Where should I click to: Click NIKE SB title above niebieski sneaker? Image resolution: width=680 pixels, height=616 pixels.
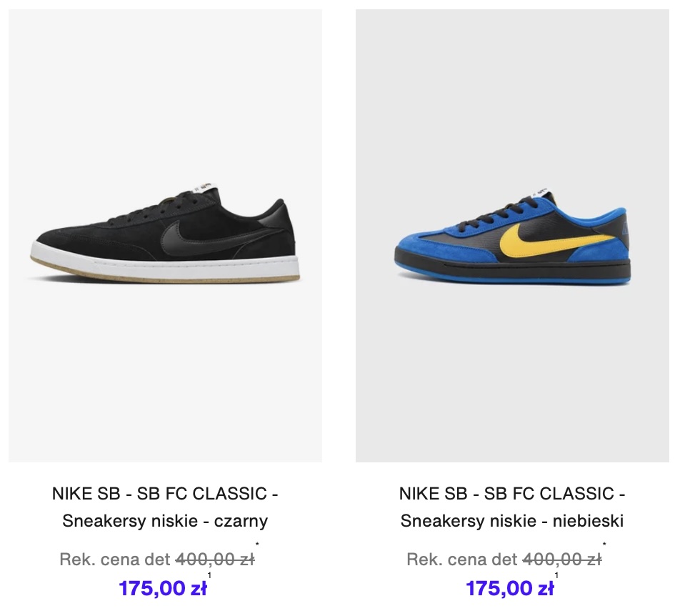[x=512, y=494]
